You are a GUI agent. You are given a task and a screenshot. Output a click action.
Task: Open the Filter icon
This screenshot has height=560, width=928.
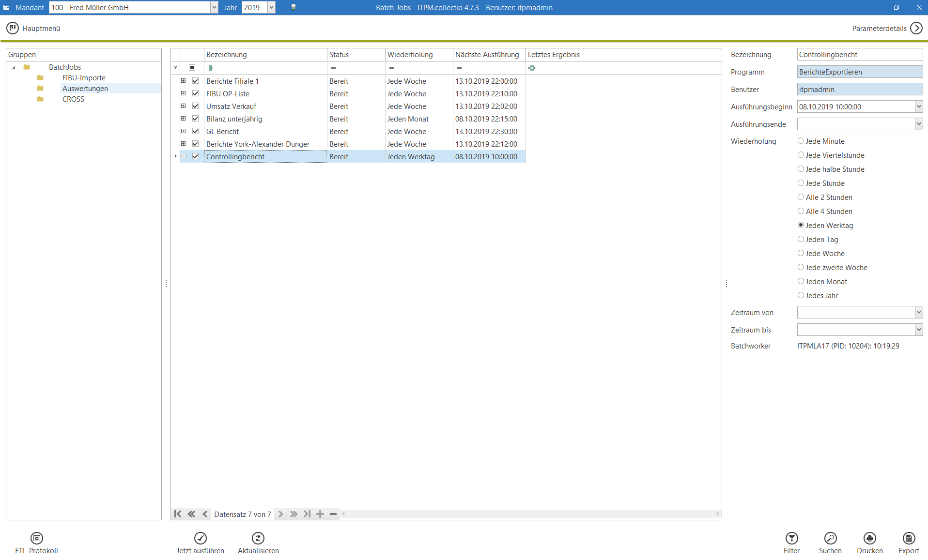tap(792, 538)
